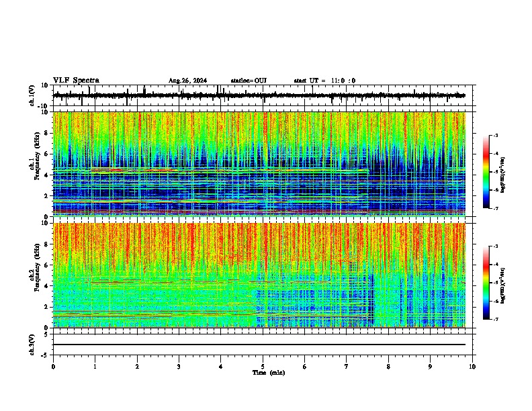Click the time axis tick label "3"

(179, 367)
